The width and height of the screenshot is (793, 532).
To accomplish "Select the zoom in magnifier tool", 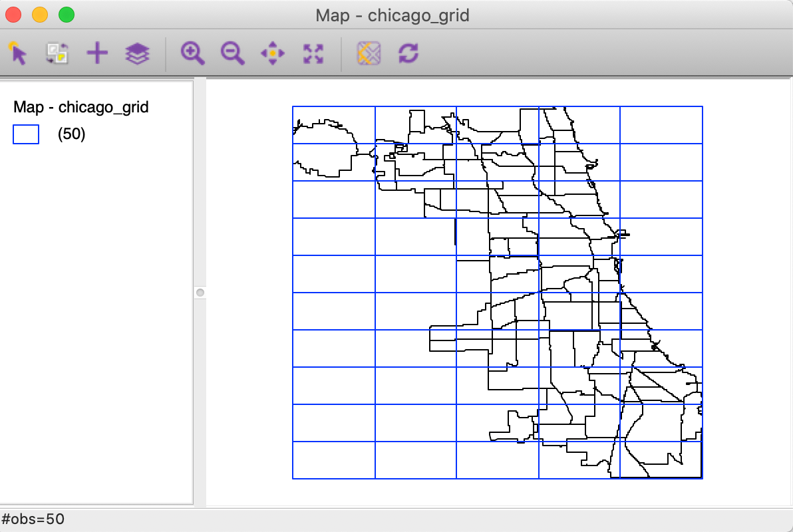I will tap(192, 52).
